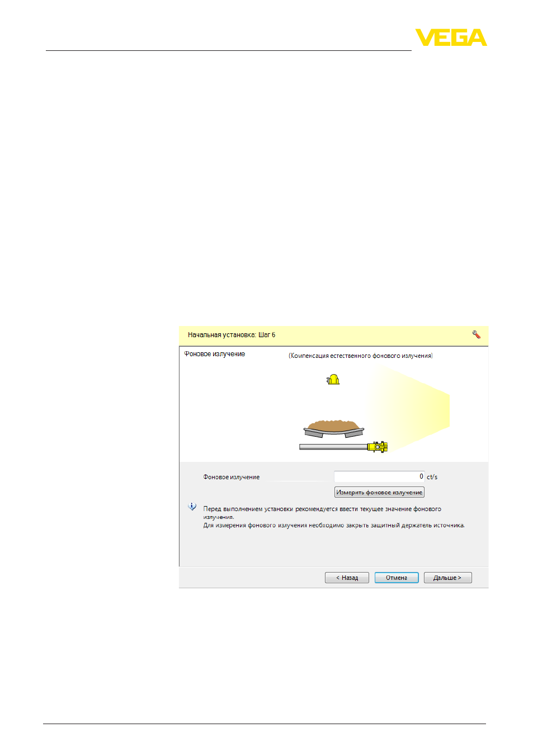Click the 'ct/s' unit label

tap(432, 477)
